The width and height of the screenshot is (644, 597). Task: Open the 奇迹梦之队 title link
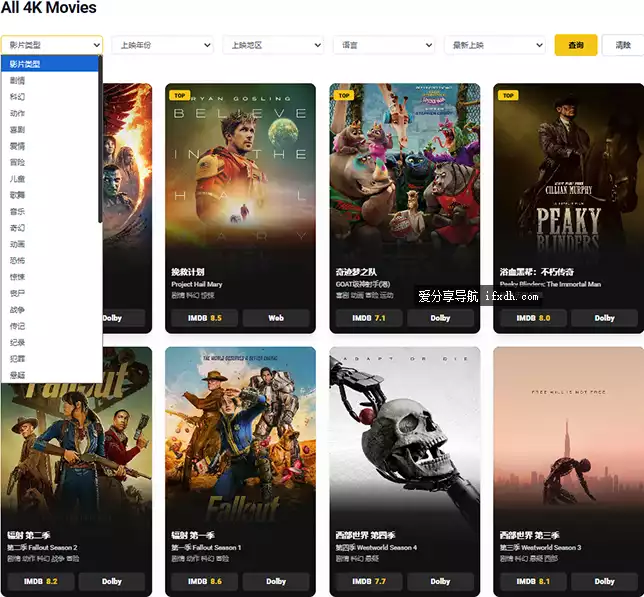356,272
